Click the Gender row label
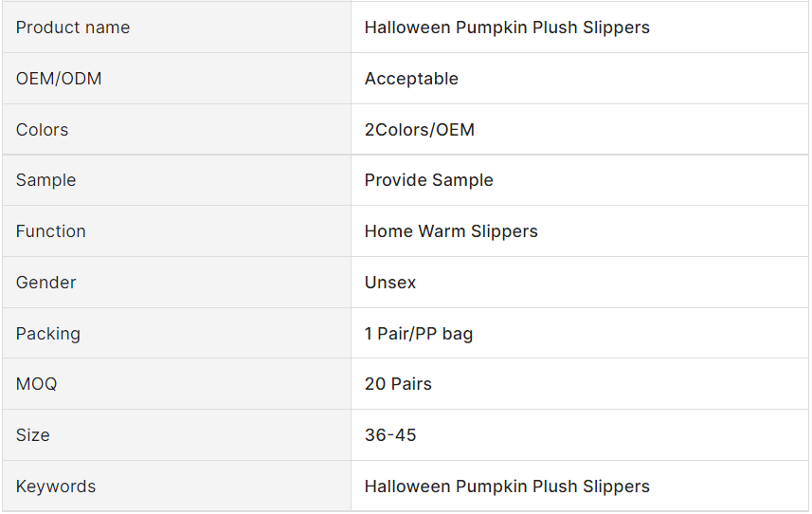Viewport: 812px width, 514px height. pos(46,283)
